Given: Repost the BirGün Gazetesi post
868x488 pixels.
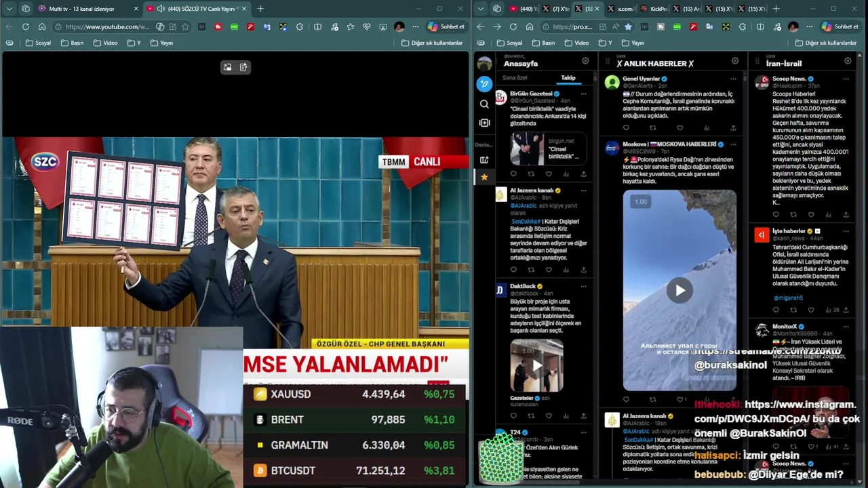Looking at the screenshot, I should tap(531, 174).
